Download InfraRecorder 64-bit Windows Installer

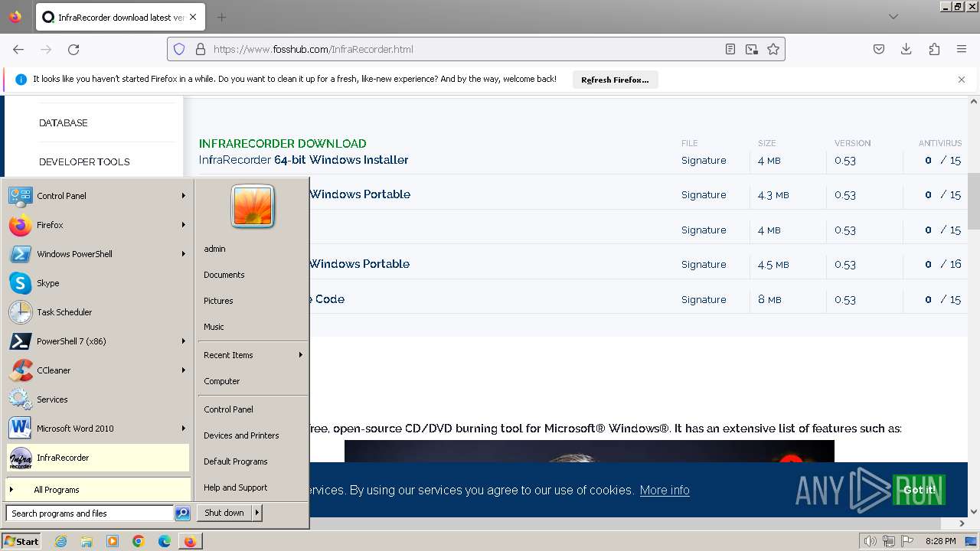pyautogui.click(x=303, y=160)
